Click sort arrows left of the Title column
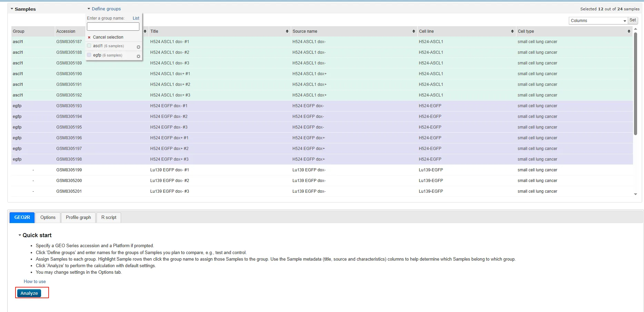Image resolution: width=644 pixels, height=312 pixels. [145, 31]
